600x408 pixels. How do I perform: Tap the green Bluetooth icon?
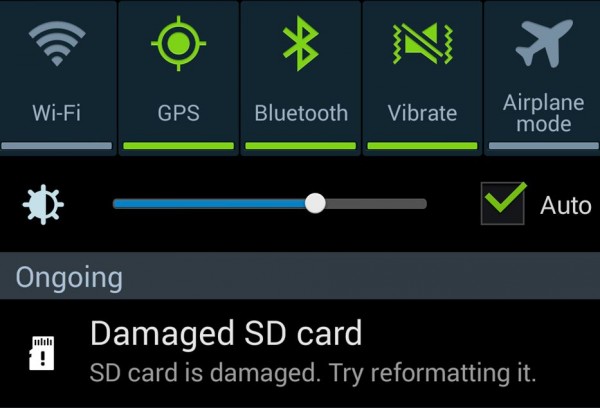tap(301, 43)
